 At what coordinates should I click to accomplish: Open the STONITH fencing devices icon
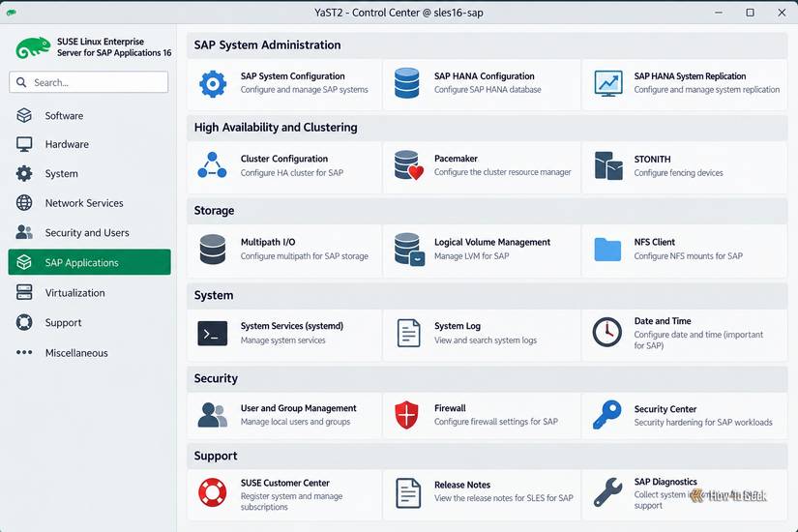click(x=608, y=165)
